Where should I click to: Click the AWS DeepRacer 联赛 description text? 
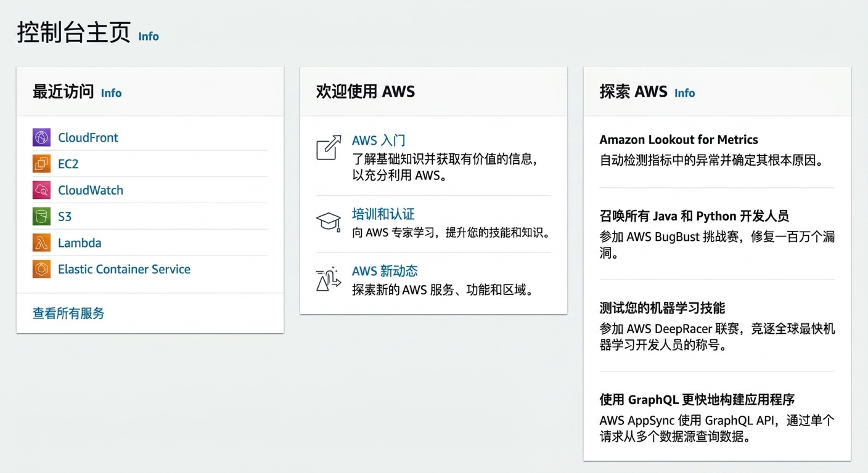[717, 336]
